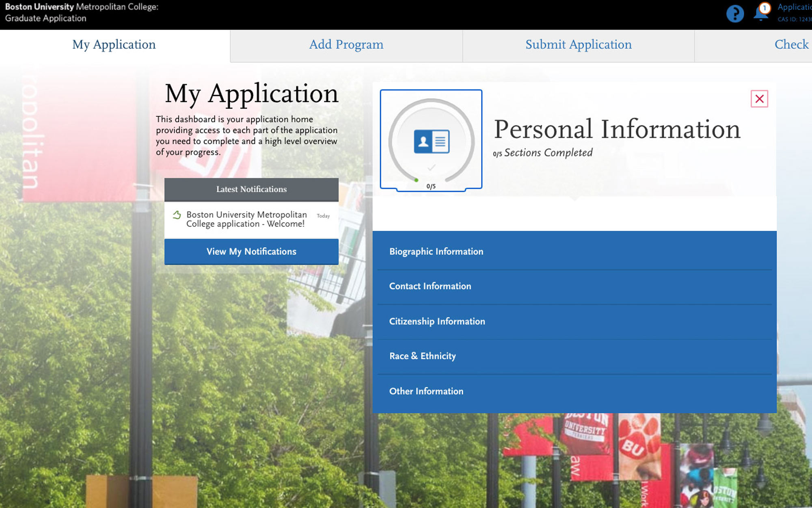Open Citizenship Information section
Viewport: 812px width, 508px height.
point(574,321)
